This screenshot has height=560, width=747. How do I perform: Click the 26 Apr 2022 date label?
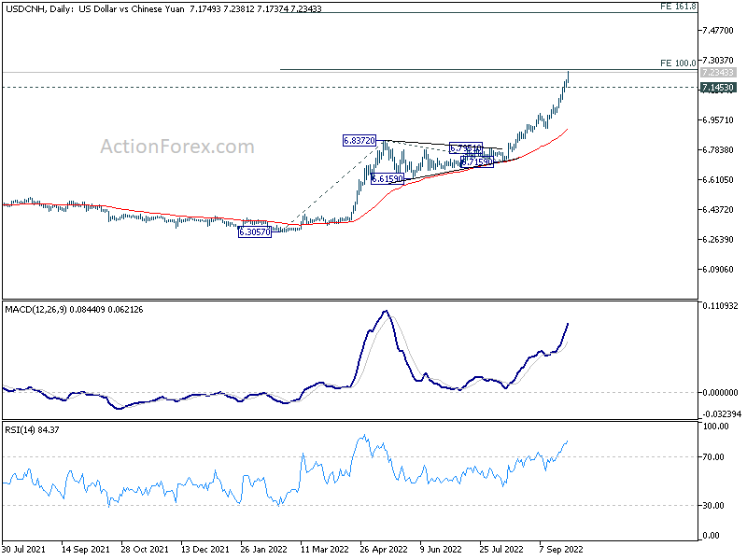[384, 550]
